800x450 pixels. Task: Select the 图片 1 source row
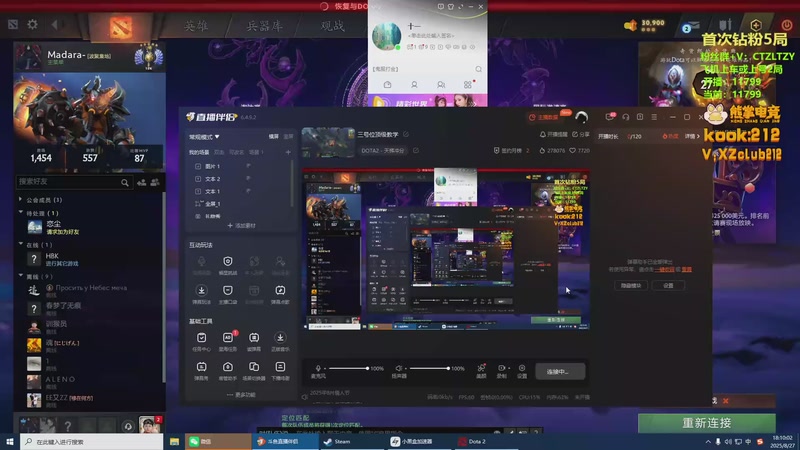tap(240, 166)
